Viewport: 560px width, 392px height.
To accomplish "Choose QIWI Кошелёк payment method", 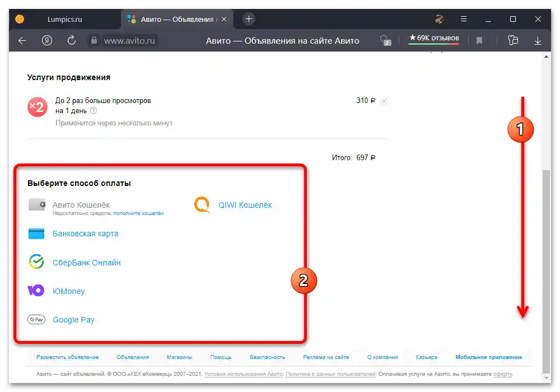I will 245,205.
